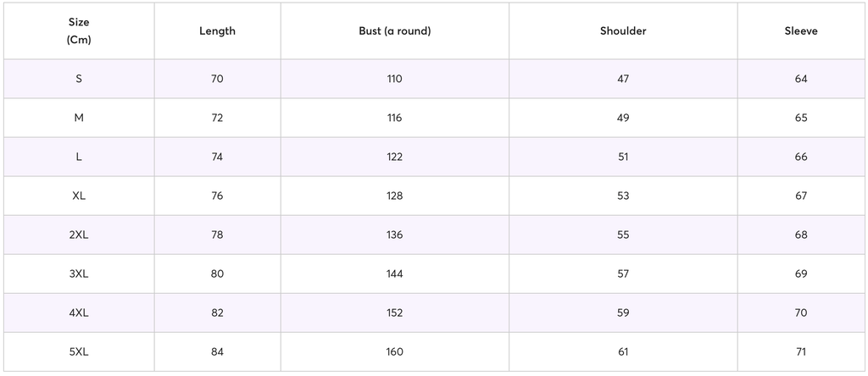
Task: Click the Size (Cm) column header
Action: pyautogui.click(x=79, y=31)
